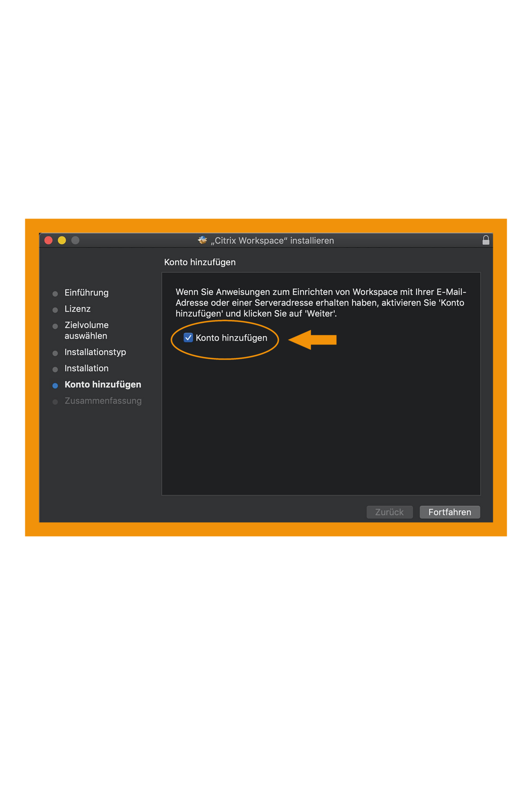Click the Fortfahren button
This screenshot has height=800, width=532.
click(x=450, y=512)
